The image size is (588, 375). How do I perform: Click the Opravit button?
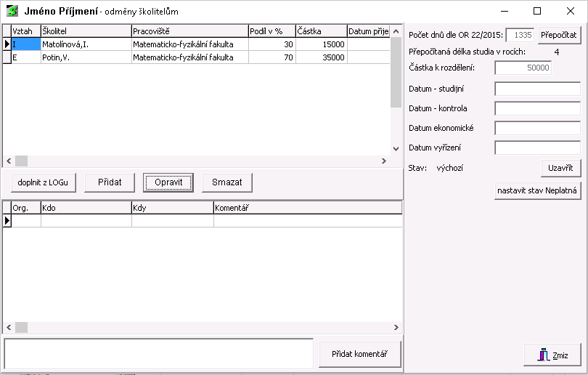(168, 182)
